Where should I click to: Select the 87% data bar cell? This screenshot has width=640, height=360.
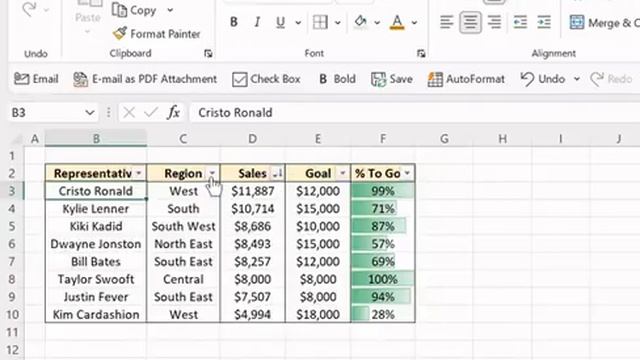tap(383, 226)
